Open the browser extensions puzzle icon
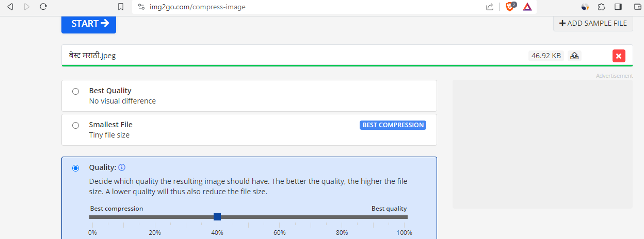This screenshot has height=239, width=644. [601, 7]
